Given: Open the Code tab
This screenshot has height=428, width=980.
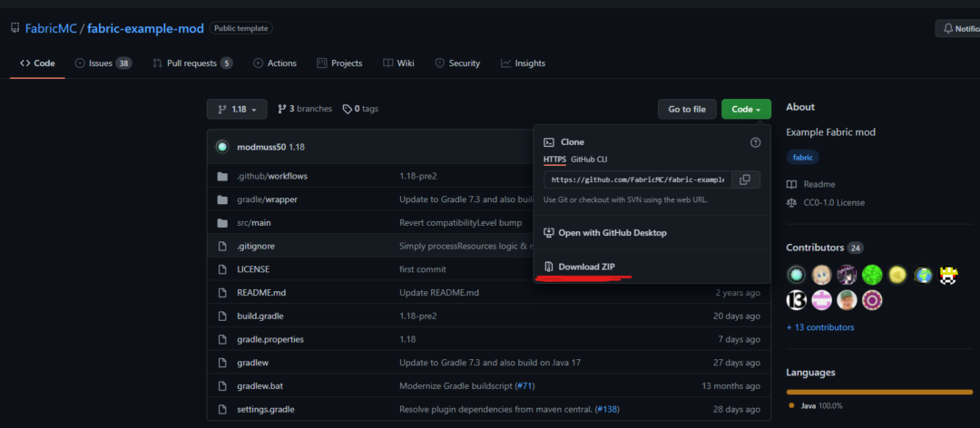Looking at the screenshot, I should pos(37,63).
